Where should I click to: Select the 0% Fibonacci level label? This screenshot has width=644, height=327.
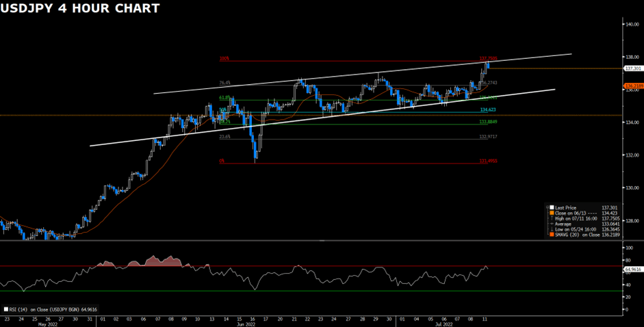click(x=222, y=161)
